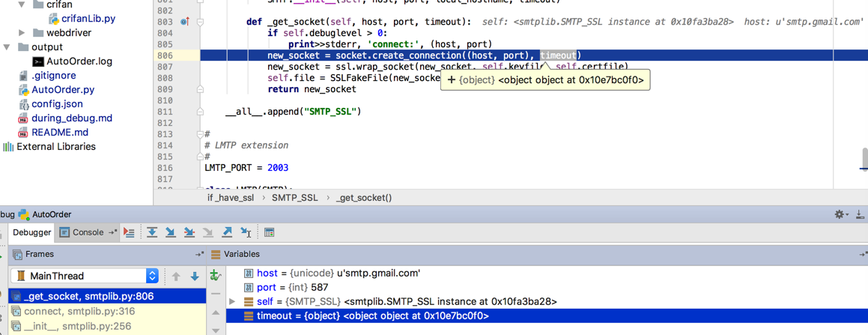Screen dimensions: 868x335
Task: Open crifanLib.py in project tree
Action: click(x=82, y=18)
